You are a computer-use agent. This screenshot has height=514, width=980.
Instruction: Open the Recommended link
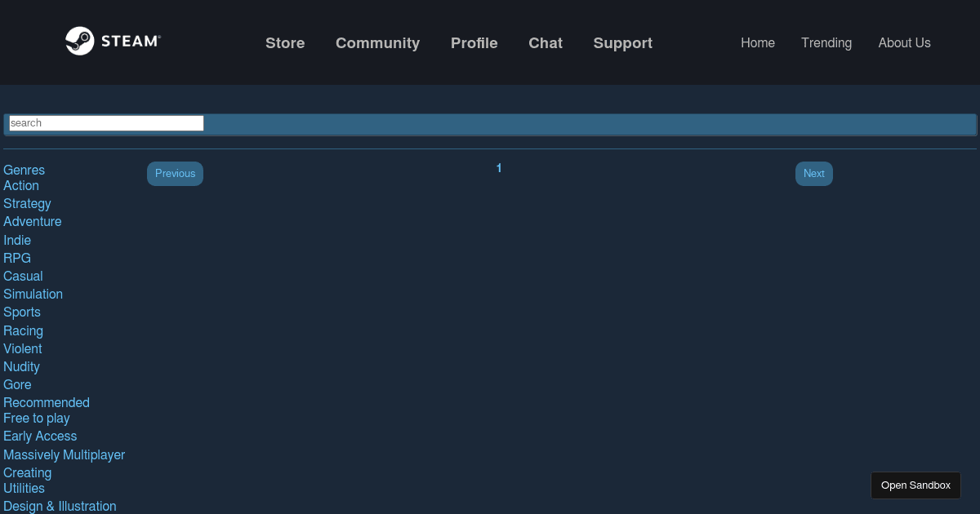[47, 402]
